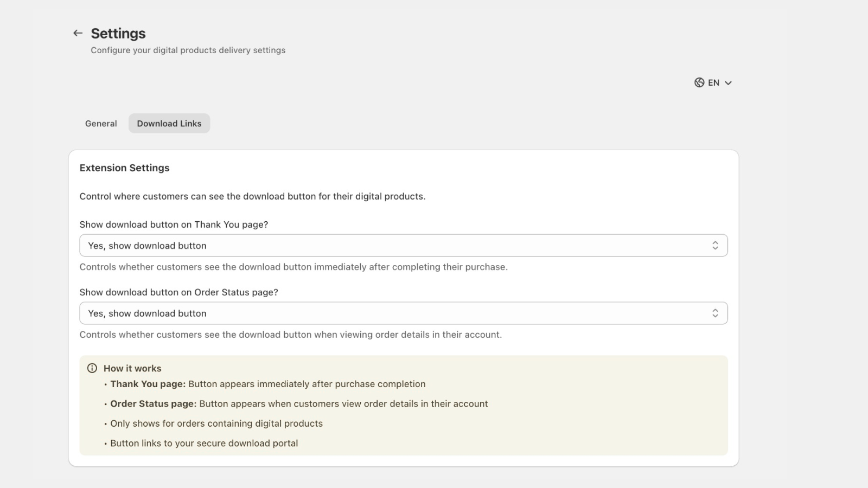Select the Download Links tab

coord(169,124)
